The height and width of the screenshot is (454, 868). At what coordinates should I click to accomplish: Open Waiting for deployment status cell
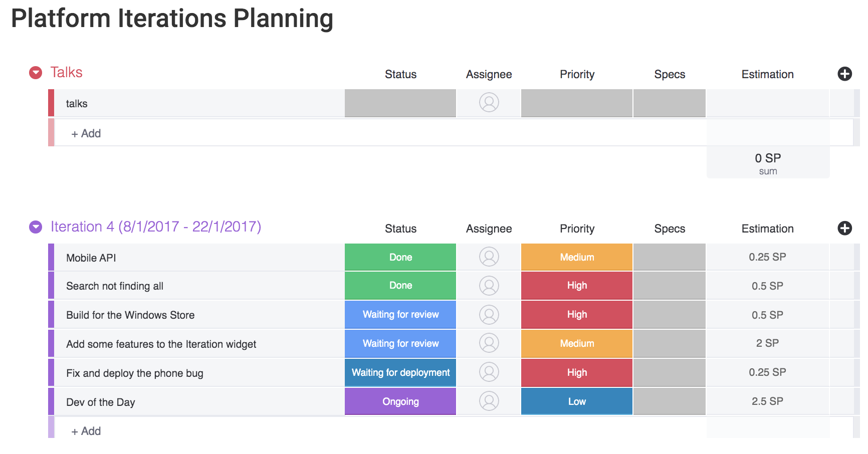click(x=400, y=373)
